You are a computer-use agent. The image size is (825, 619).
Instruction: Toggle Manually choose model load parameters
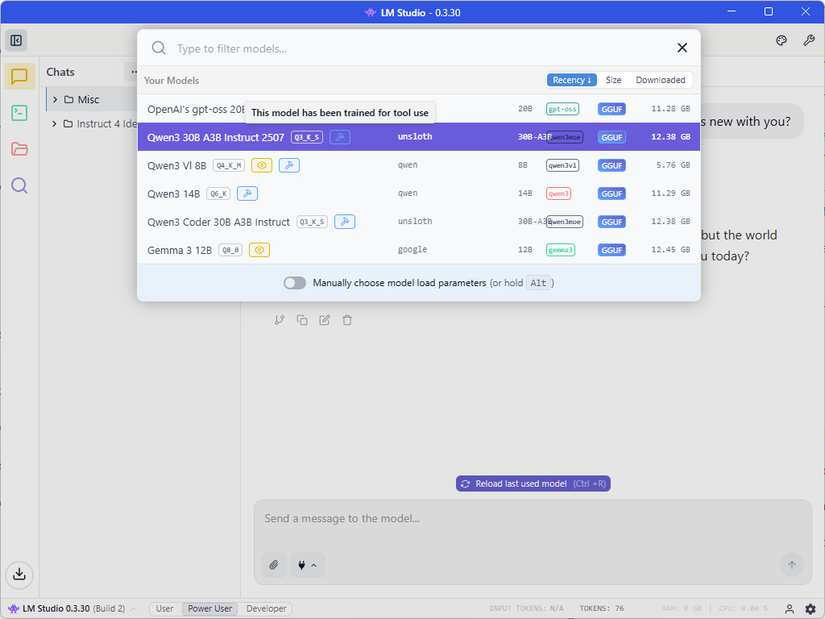click(295, 283)
